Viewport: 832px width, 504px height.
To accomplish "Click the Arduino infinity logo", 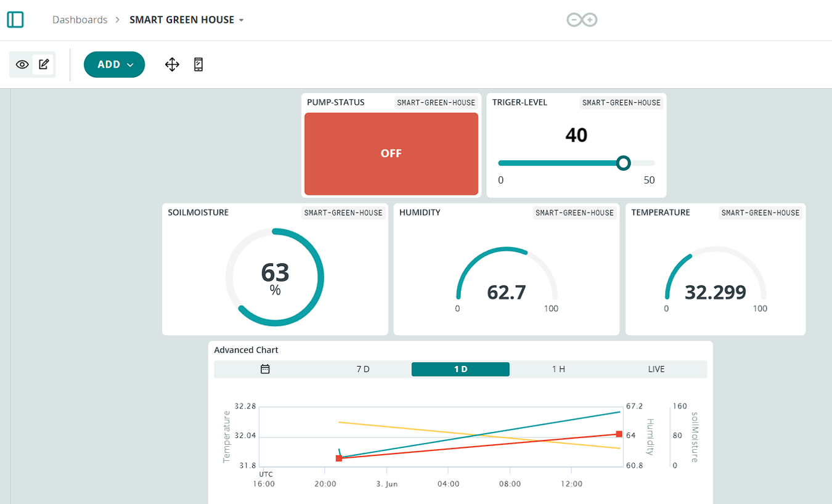I will pyautogui.click(x=582, y=20).
